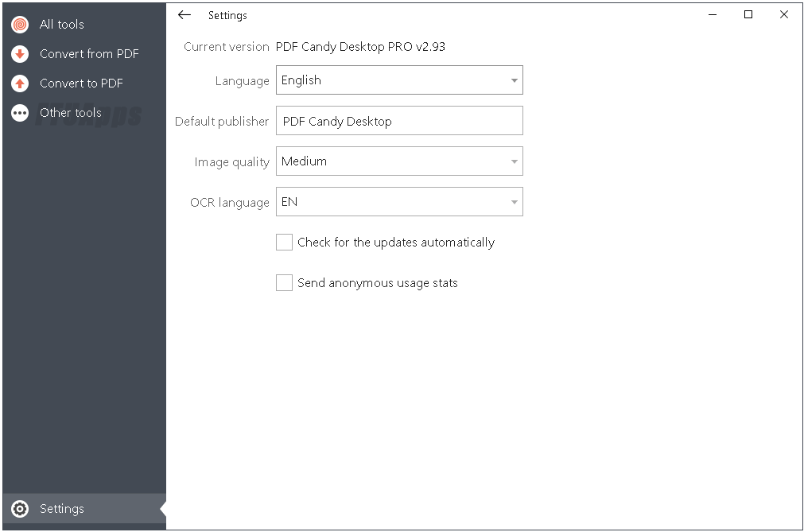
Task: Click the Settings label in sidebar
Action: pyautogui.click(x=62, y=509)
